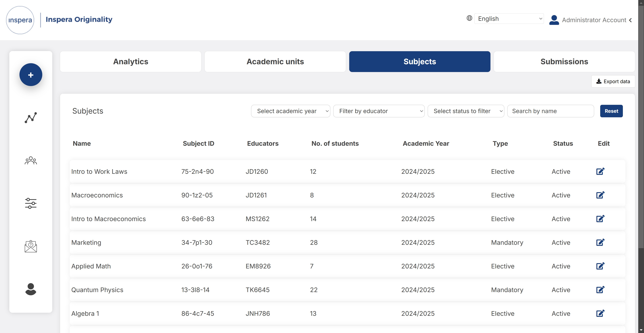Edit the Marketing subject
The height and width of the screenshot is (333, 644).
[600, 242]
